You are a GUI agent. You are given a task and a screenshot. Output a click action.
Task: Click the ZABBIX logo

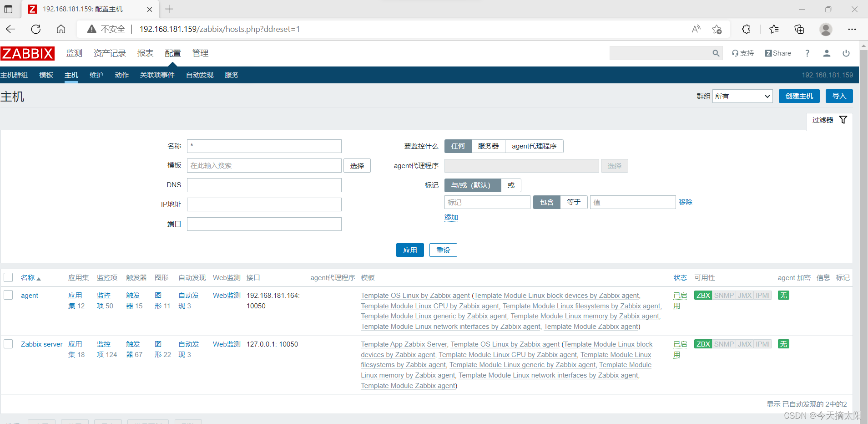27,53
